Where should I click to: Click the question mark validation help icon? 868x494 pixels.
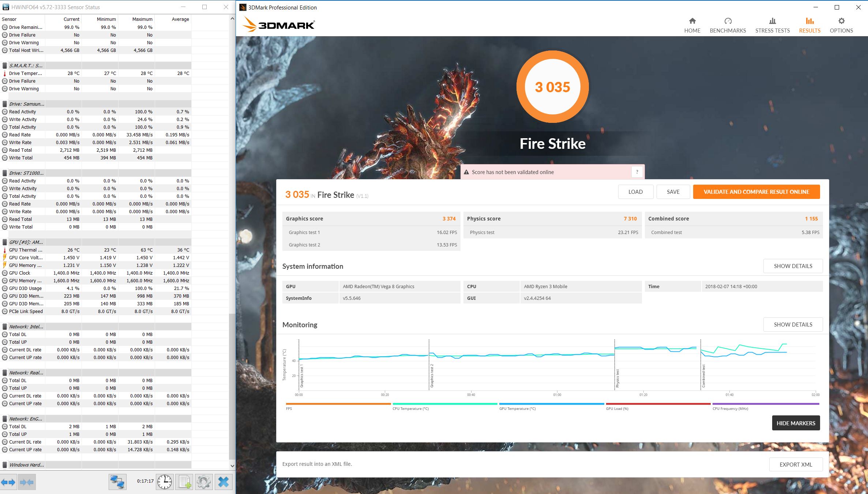[x=637, y=172]
